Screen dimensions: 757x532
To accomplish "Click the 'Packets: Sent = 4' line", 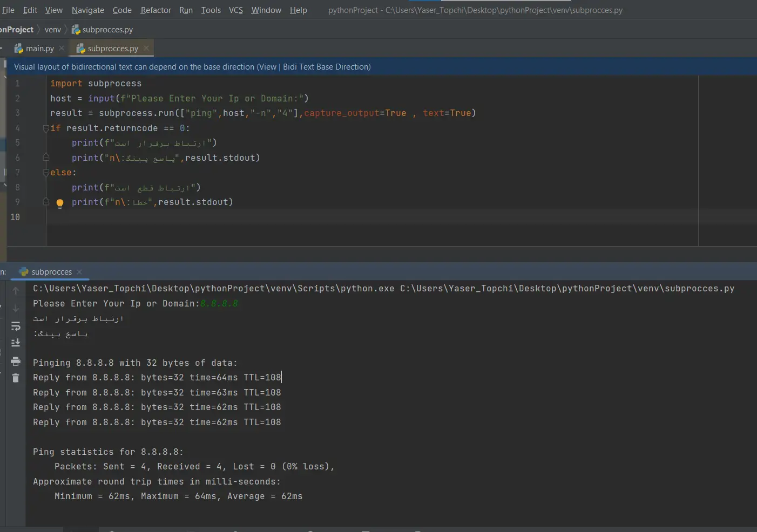I will coord(194,467).
